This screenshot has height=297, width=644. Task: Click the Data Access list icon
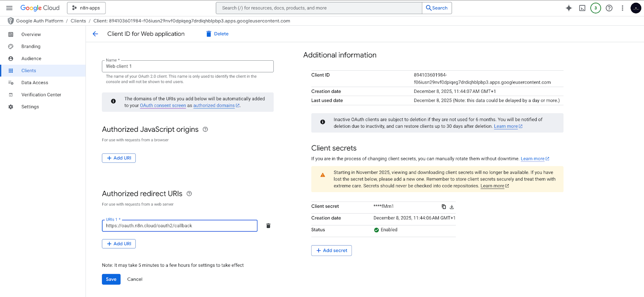11,83
